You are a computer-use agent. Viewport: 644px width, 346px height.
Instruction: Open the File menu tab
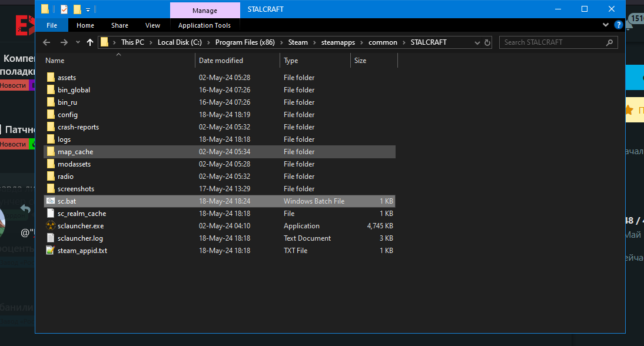52,25
